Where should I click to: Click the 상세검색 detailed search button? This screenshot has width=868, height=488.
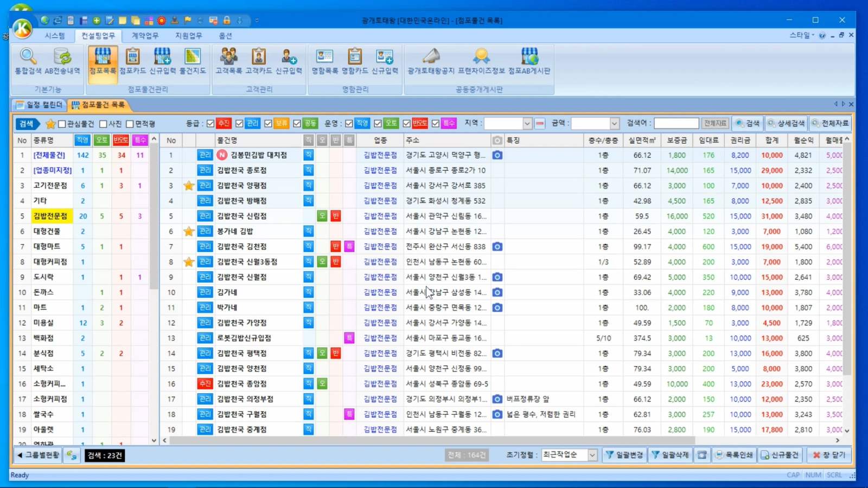(786, 124)
